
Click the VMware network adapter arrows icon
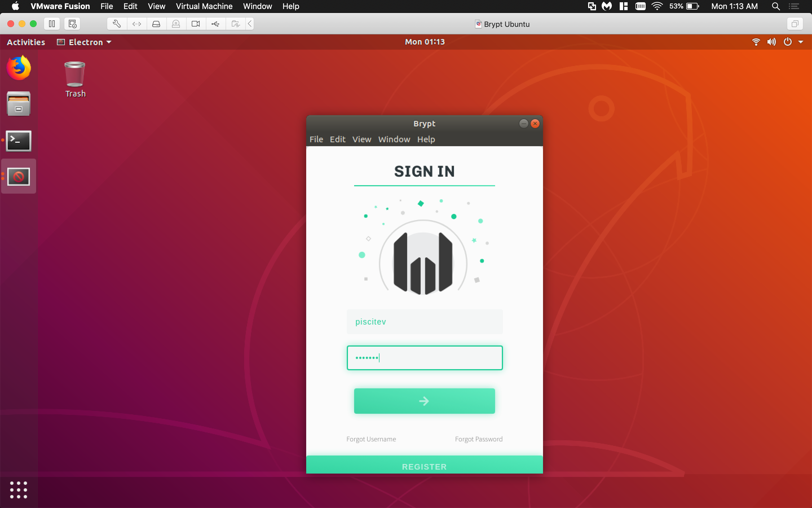[136, 24]
